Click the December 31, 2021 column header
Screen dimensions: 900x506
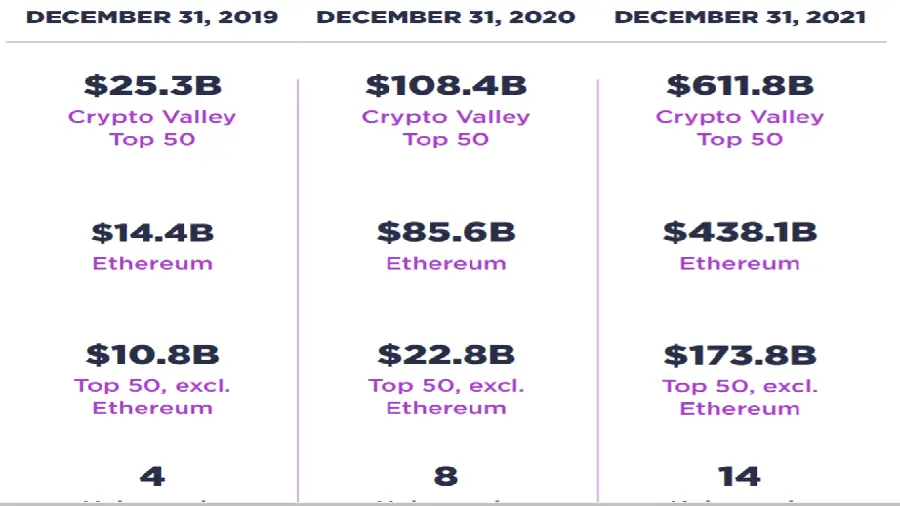point(740,17)
